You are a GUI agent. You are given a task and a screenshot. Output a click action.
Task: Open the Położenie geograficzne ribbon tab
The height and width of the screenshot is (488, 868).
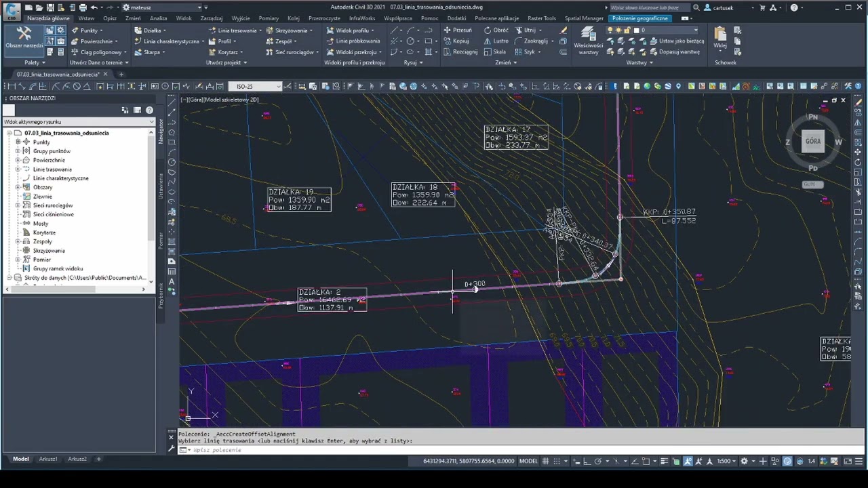[640, 18]
